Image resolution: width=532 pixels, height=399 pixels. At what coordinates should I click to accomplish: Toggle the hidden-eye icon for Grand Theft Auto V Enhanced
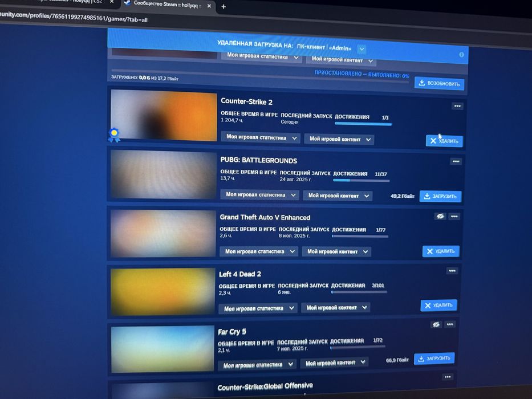(x=440, y=216)
